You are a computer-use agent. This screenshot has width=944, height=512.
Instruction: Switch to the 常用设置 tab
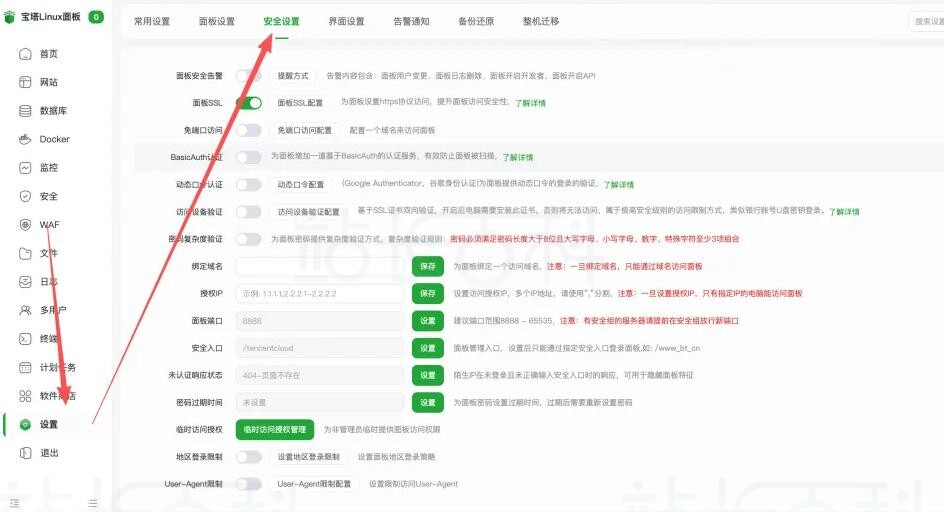click(152, 21)
